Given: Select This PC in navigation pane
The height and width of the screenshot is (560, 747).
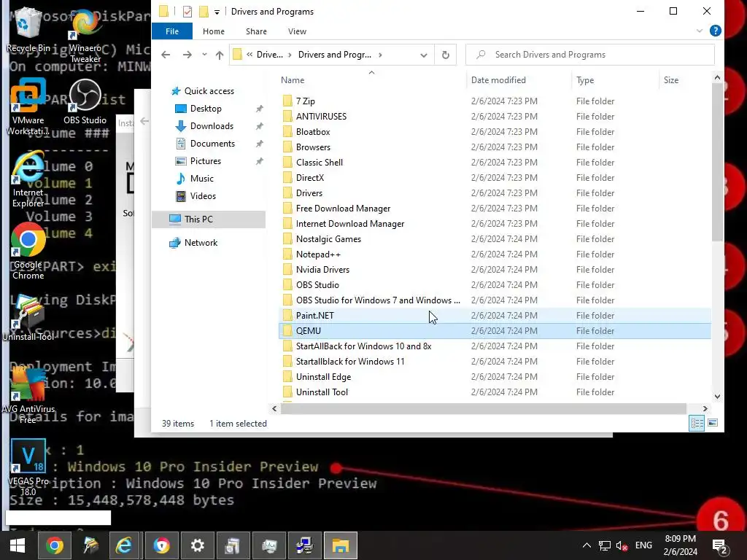Looking at the screenshot, I should pyautogui.click(x=208, y=219).
